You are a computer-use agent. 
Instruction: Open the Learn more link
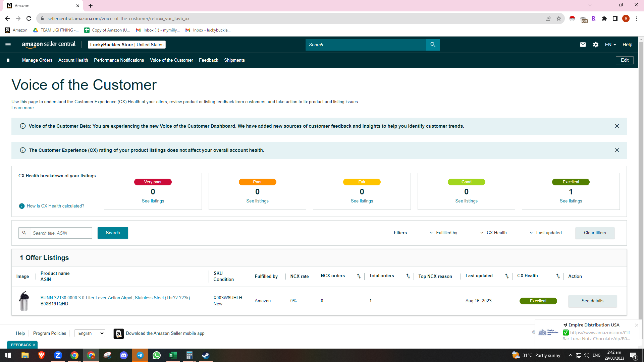[x=22, y=108]
